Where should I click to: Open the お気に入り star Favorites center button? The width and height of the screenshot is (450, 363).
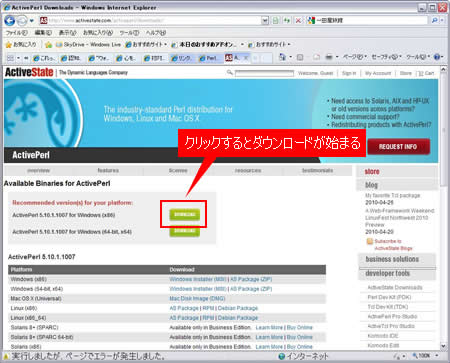tap(21, 44)
